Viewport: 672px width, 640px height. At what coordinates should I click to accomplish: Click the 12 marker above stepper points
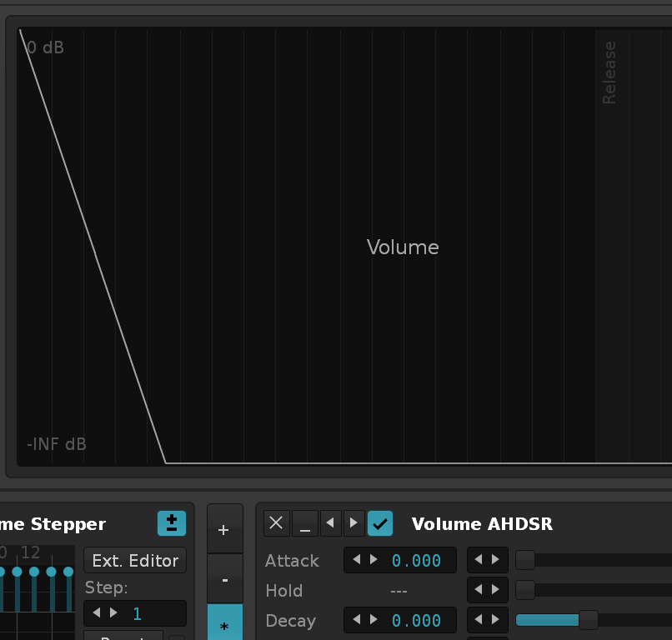[30, 552]
